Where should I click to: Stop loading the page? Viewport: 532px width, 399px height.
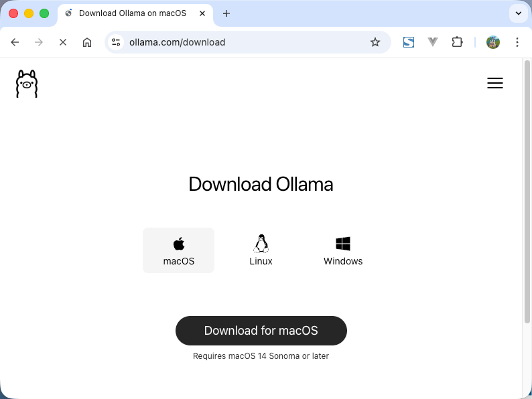tap(63, 42)
